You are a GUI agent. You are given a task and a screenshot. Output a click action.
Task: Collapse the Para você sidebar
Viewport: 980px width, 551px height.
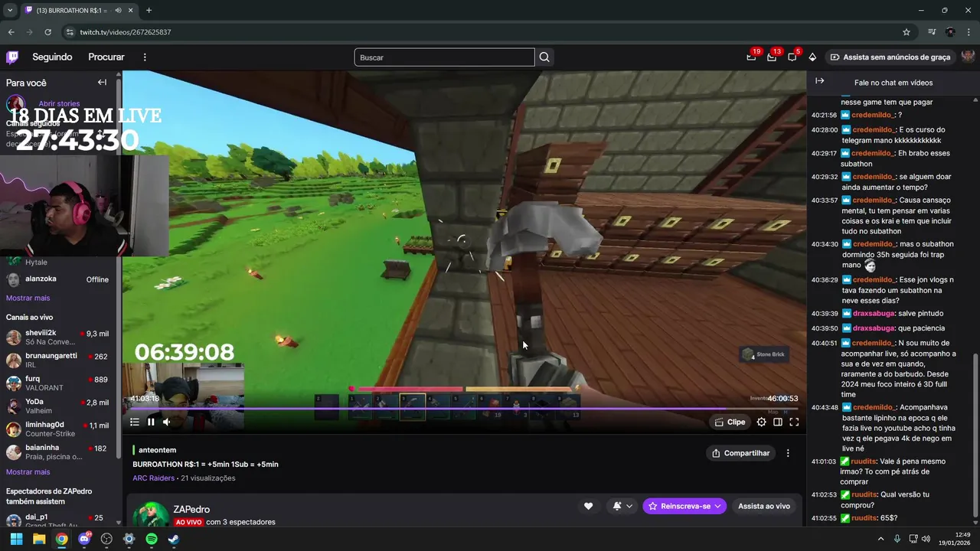tap(102, 82)
